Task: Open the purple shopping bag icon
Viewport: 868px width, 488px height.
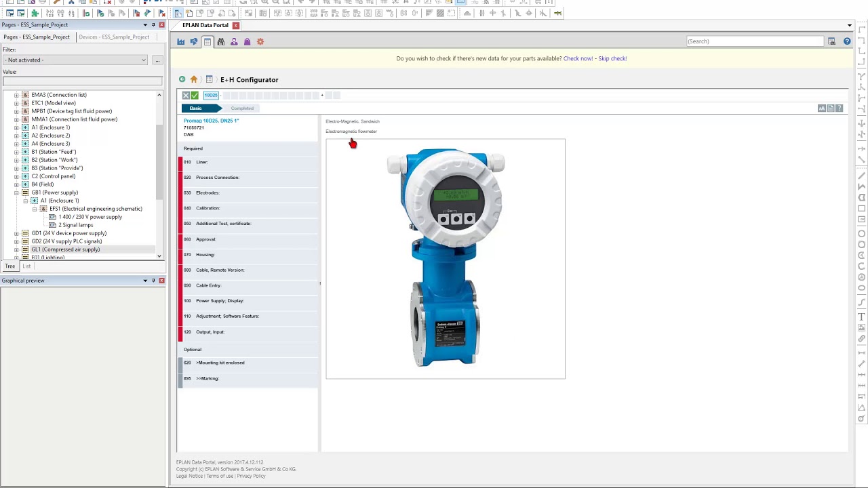Action: (x=247, y=42)
